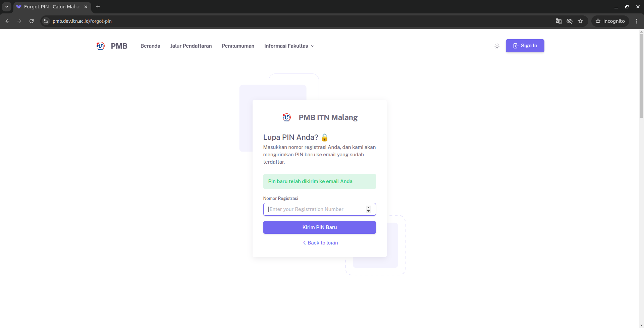Click the PMB ITN Malang card title
The image size is (644, 328).
[x=328, y=117]
